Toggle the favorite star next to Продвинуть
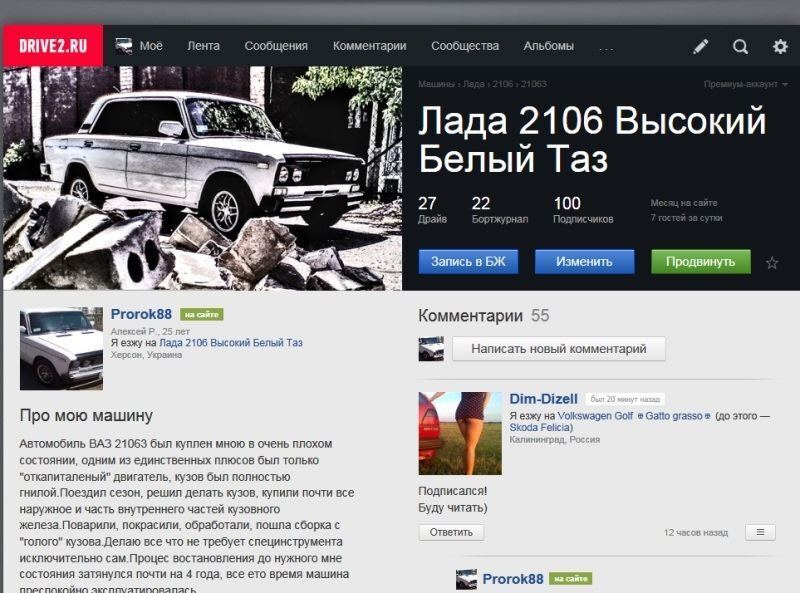This screenshot has width=800, height=593. click(772, 263)
